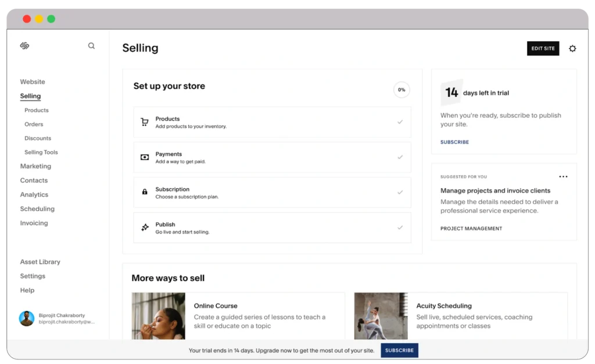Switch to the Marketing section
Viewport: 595px width, 364px height.
point(35,166)
